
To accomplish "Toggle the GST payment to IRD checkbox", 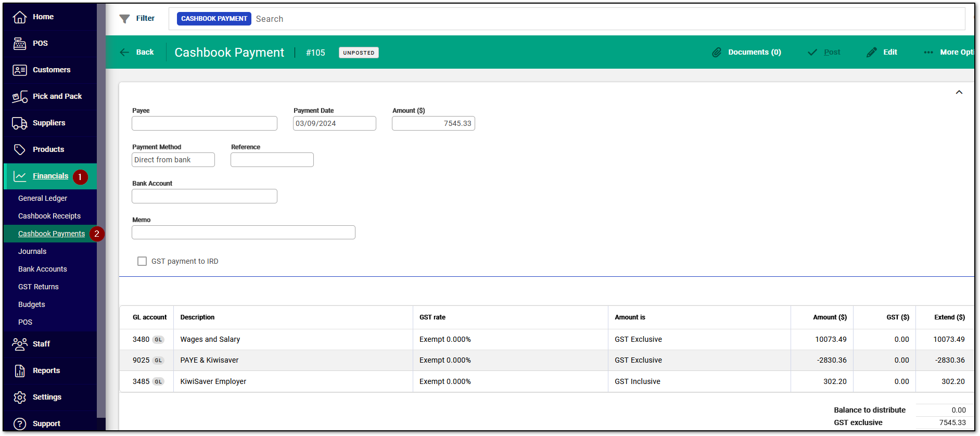I will [x=142, y=261].
